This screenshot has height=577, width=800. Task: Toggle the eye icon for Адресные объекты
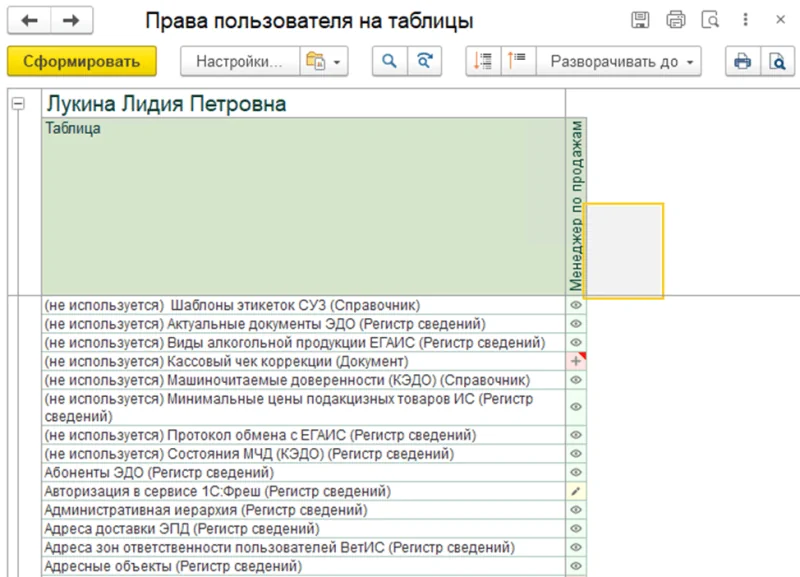pyautogui.click(x=575, y=565)
